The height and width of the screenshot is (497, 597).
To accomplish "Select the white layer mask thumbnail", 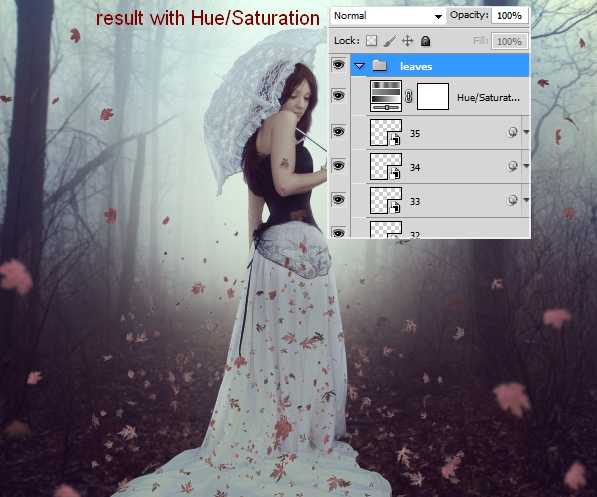I will (x=433, y=96).
